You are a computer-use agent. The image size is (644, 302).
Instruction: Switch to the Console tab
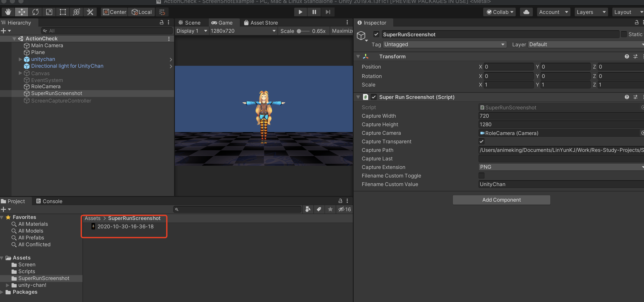49,201
